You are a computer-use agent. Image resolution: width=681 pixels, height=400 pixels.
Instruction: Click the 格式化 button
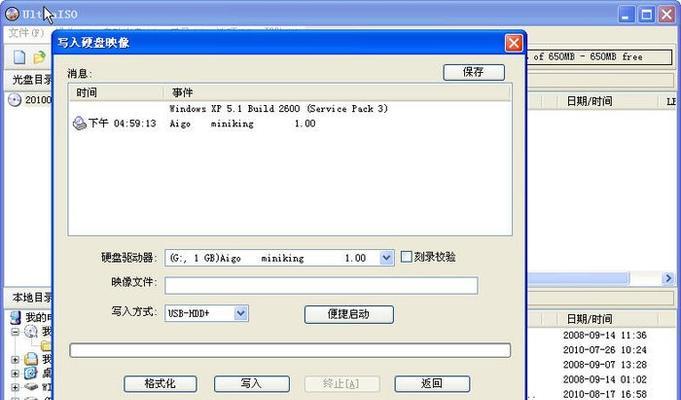(160, 383)
